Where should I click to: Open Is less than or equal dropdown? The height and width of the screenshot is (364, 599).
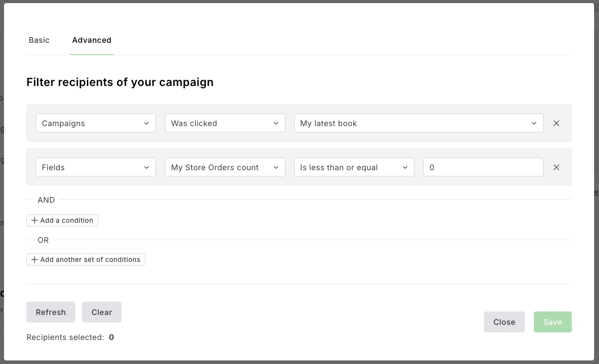coord(354,168)
